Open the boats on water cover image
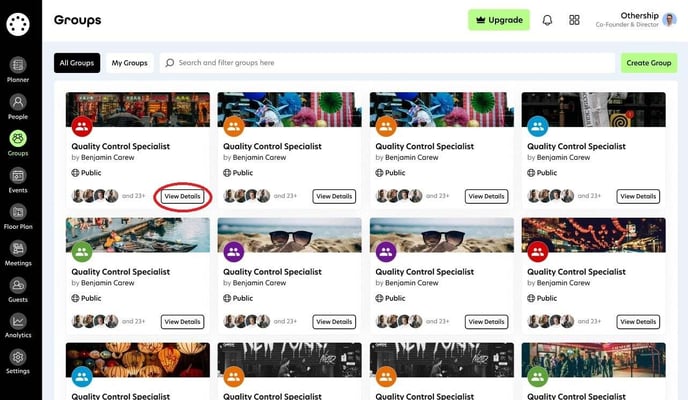Viewport: 688px width, 400px height. click(138, 235)
